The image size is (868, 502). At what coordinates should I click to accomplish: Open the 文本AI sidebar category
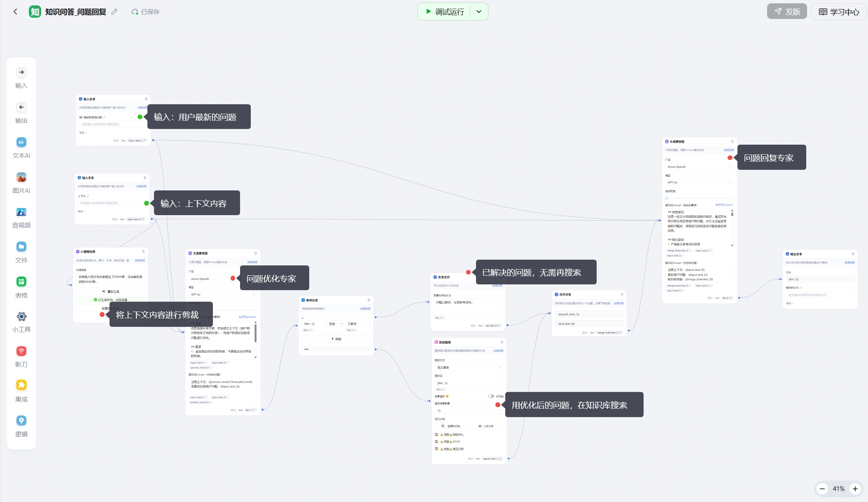tap(21, 143)
